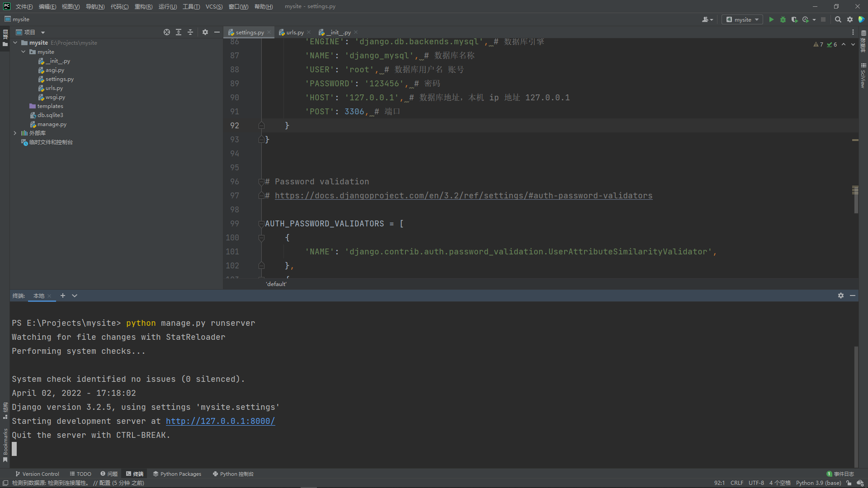Image resolution: width=868 pixels, height=488 pixels.
Task: Open editor tabs more-options menu
Action: [x=853, y=32]
